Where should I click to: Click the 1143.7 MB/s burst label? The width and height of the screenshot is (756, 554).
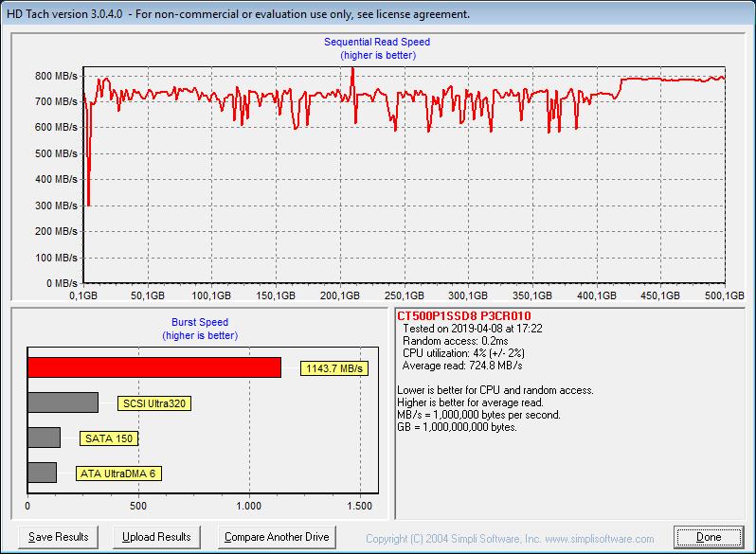334,368
